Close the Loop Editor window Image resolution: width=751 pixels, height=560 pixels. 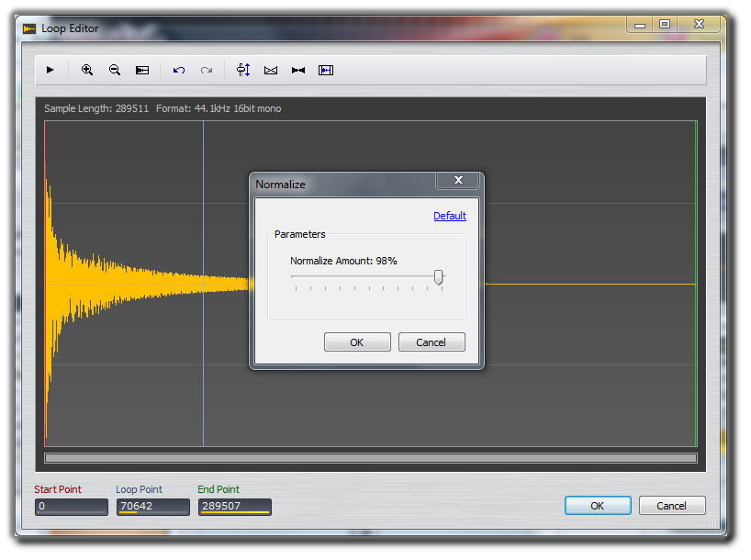click(x=699, y=24)
